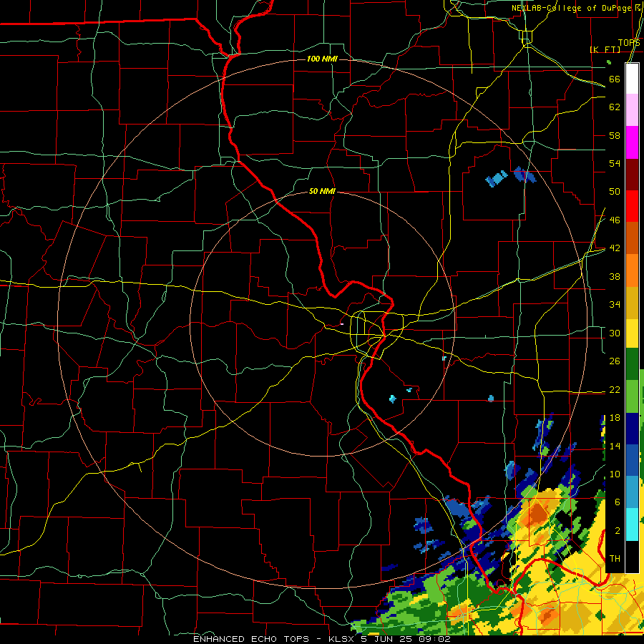Pick the light blue legend swatch
This screenshot has width=644, height=644.
click(x=632, y=492)
